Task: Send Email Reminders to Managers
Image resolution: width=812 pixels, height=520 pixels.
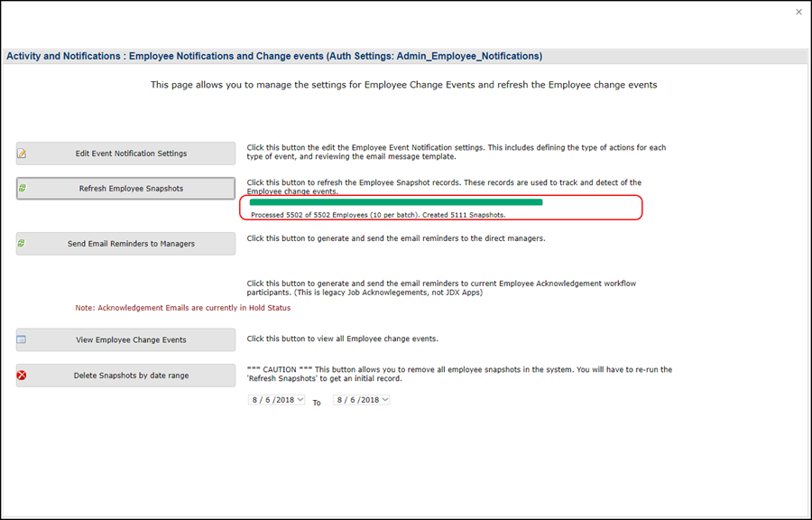Action: (131, 244)
